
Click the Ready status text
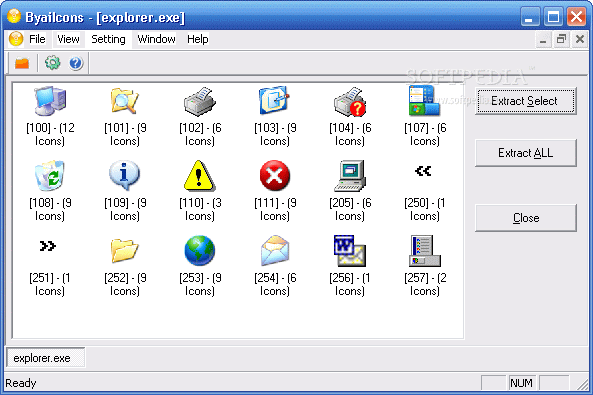(x=21, y=383)
